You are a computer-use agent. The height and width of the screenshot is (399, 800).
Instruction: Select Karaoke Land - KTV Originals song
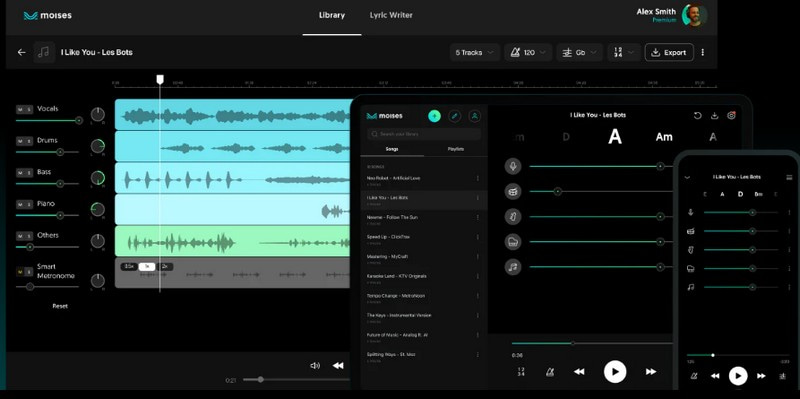point(423,278)
